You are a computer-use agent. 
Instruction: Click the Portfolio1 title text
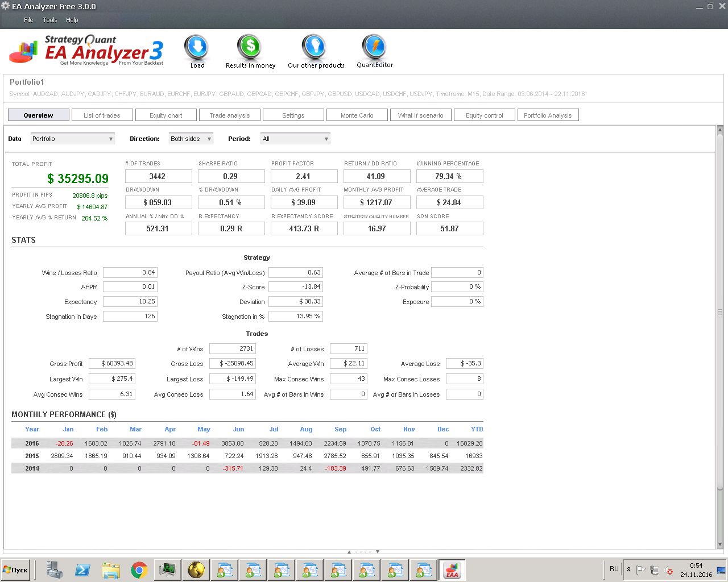[27, 82]
